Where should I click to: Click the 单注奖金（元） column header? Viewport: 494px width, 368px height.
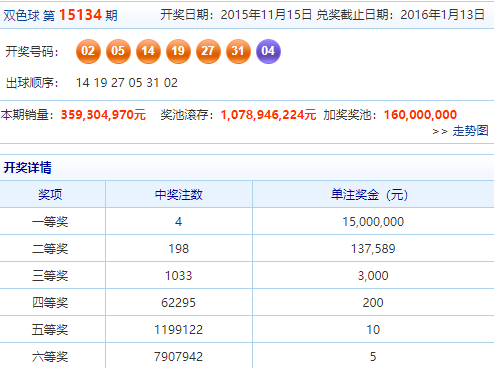point(369,194)
